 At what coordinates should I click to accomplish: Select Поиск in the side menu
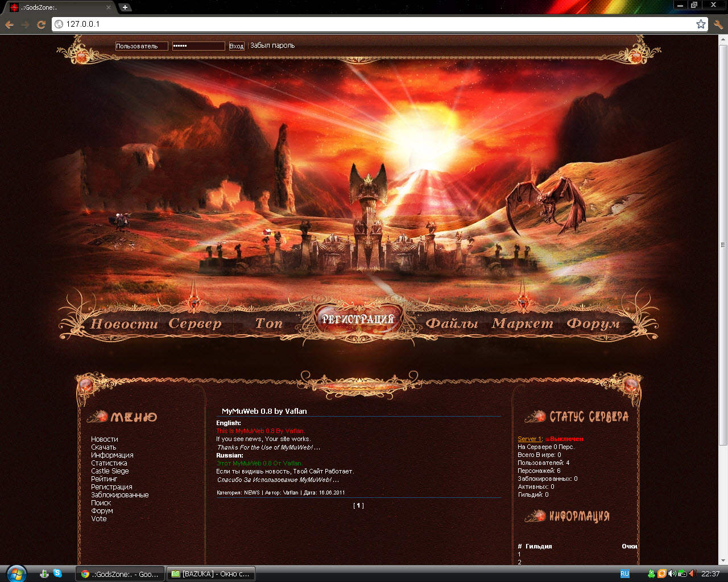(x=101, y=503)
